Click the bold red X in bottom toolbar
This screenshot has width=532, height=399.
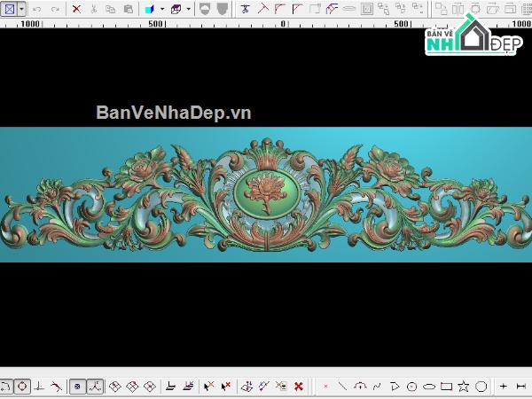coord(299,387)
